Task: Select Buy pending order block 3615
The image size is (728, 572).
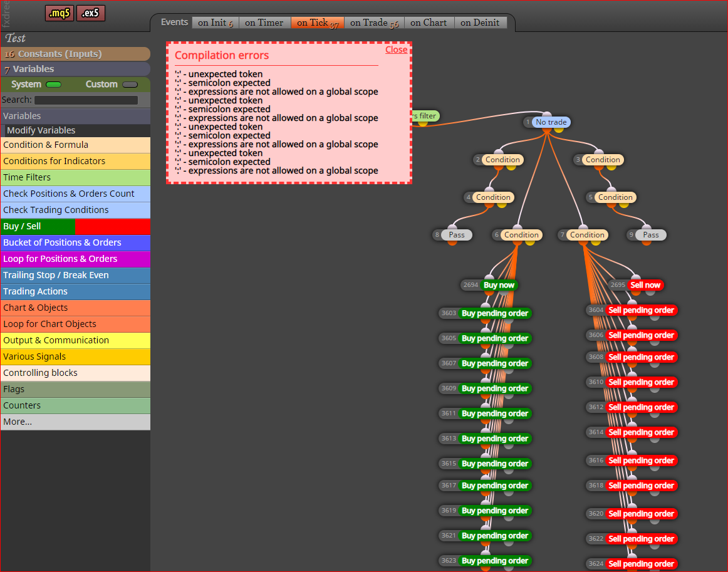Action: (494, 464)
